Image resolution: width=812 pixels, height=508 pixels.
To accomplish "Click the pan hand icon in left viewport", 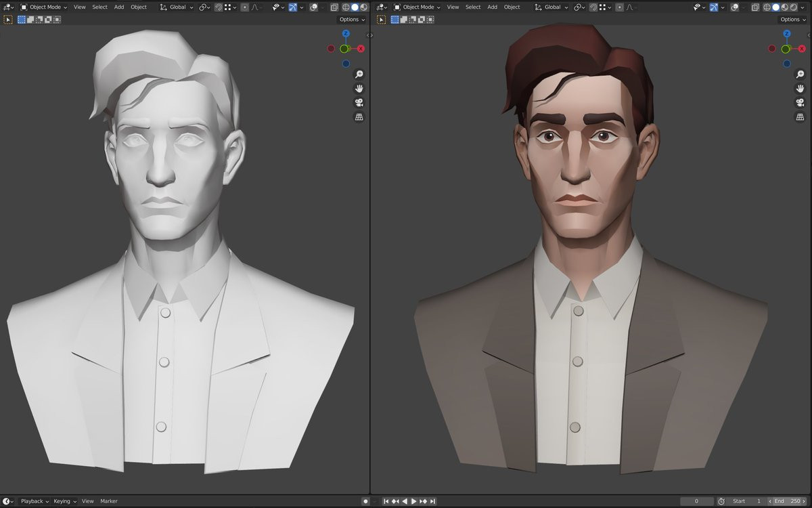I will pos(359,89).
